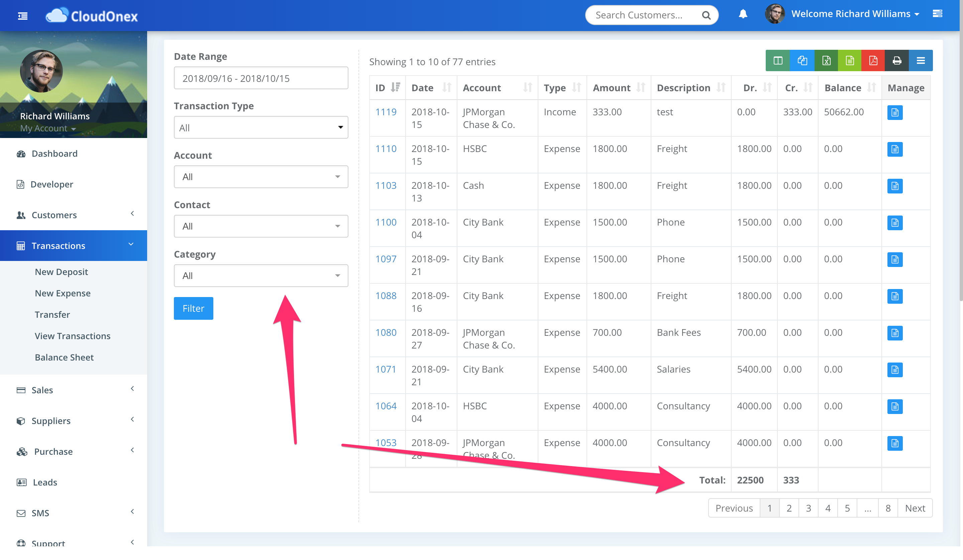Screen dimensions: 963x560
Task: Open manage icon for transaction 1053
Action: pos(894,443)
